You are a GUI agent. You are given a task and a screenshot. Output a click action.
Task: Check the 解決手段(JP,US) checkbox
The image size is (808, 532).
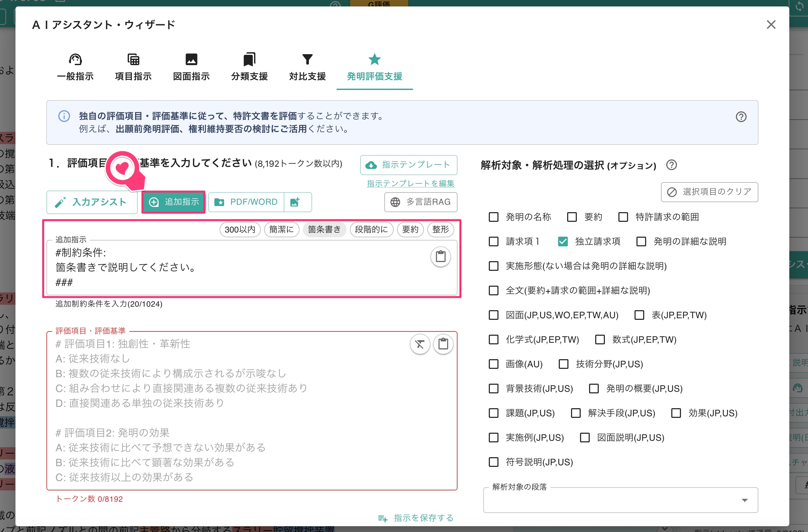pos(576,413)
